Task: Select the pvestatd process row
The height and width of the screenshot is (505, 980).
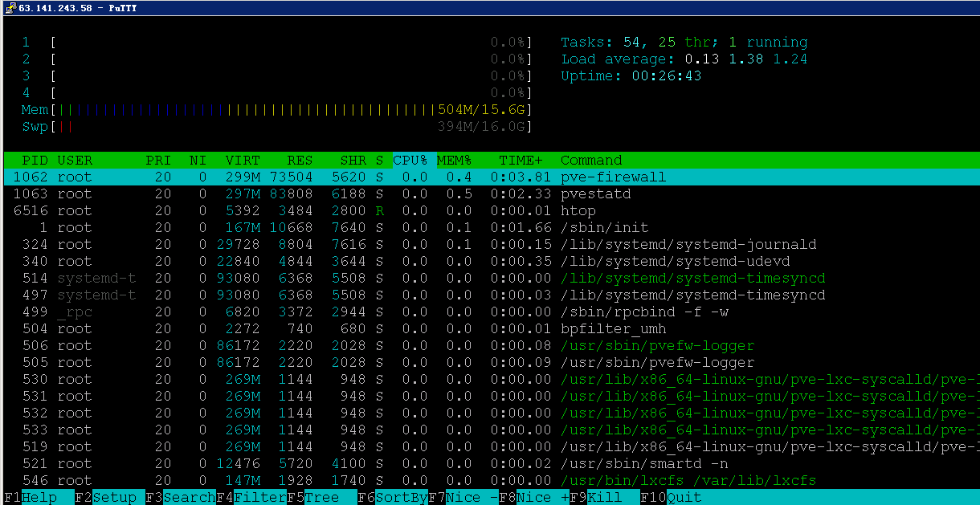Action: [490, 193]
